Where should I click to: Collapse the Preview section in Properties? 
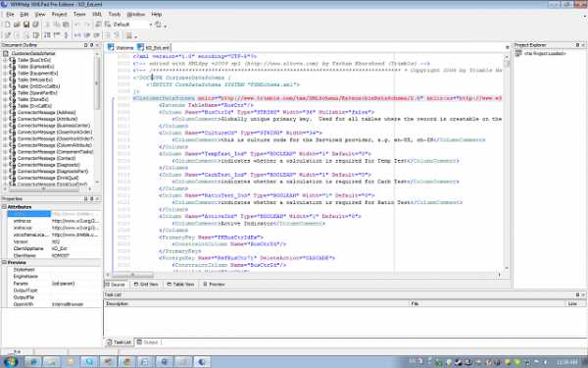click(4, 262)
